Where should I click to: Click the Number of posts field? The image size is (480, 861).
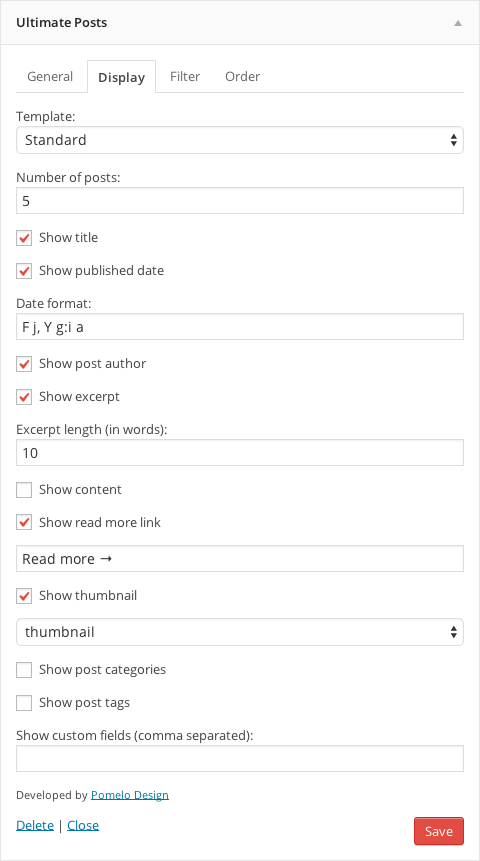(x=240, y=201)
